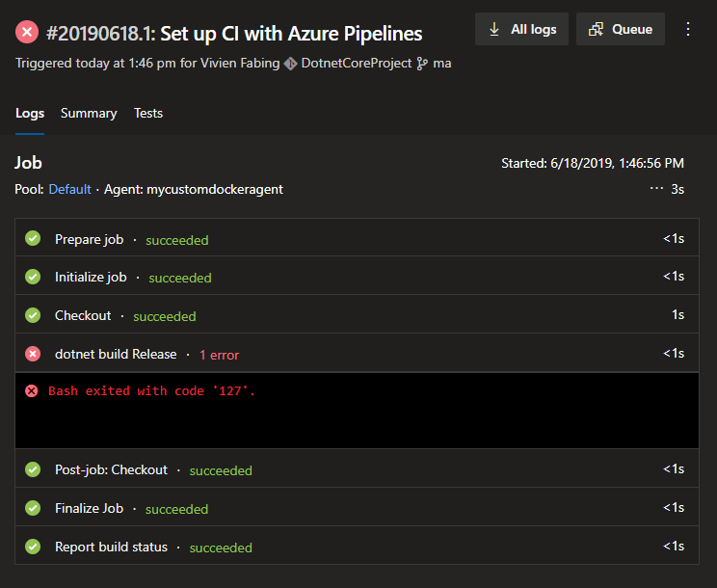Screen dimensions: 717x588
Task: Click the Initialize job success checkmark icon
Action: (x=33, y=277)
